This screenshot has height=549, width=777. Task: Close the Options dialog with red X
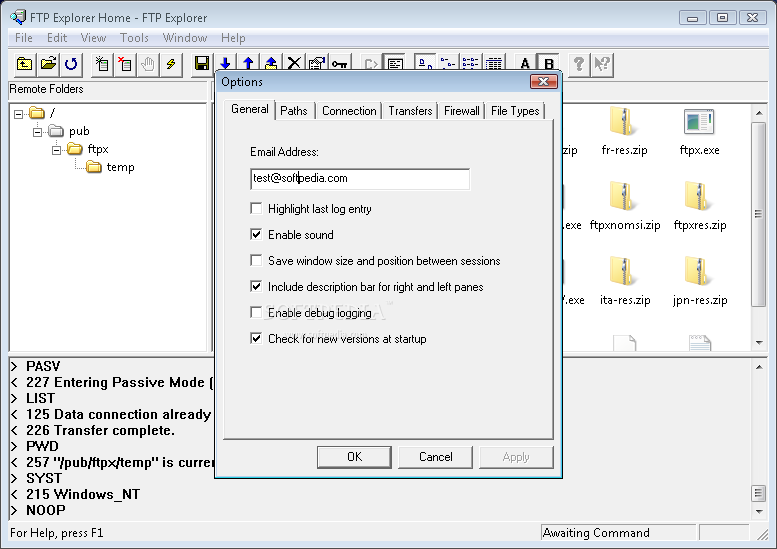click(543, 82)
